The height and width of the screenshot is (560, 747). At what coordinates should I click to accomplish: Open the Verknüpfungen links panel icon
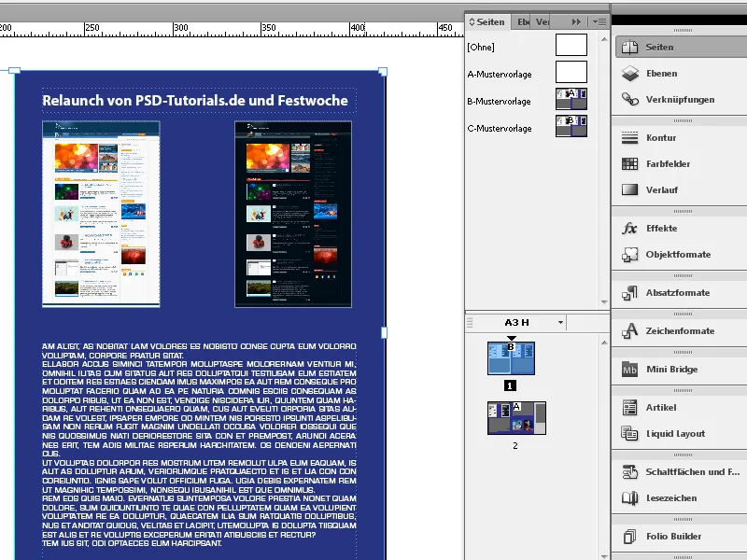(x=629, y=100)
